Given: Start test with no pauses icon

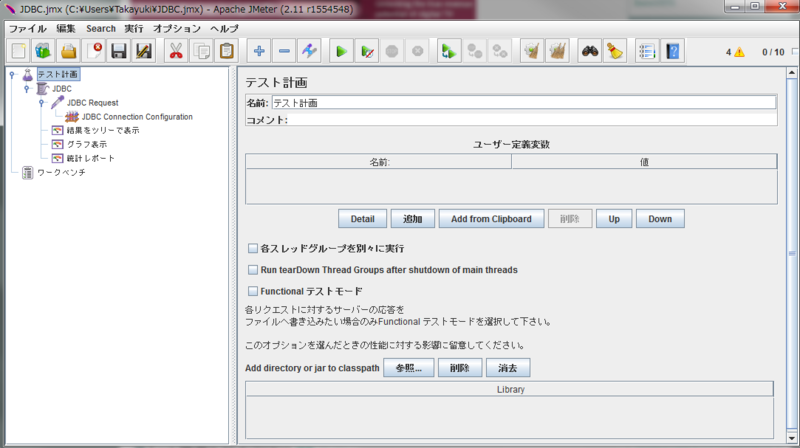Looking at the screenshot, I should (x=367, y=51).
